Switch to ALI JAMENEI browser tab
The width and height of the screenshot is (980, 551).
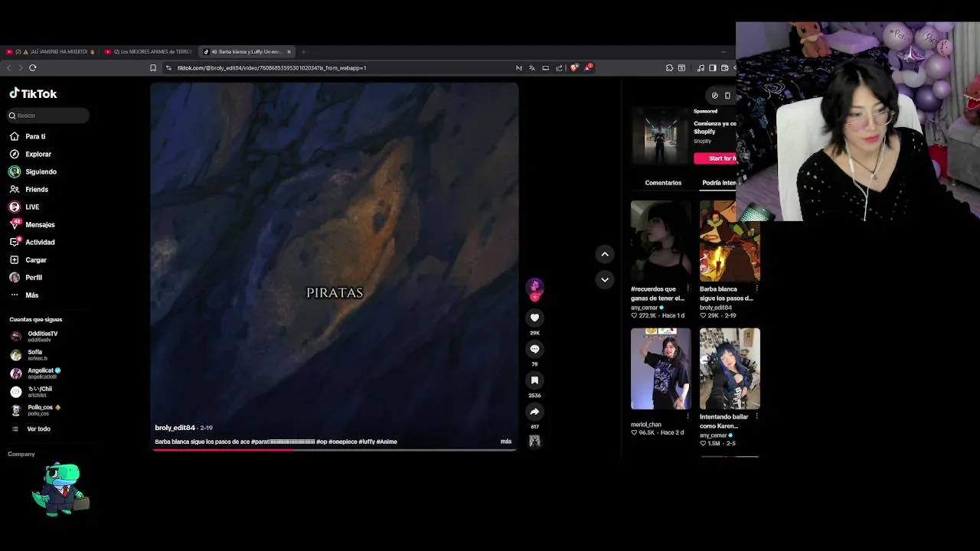tap(51, 52)
